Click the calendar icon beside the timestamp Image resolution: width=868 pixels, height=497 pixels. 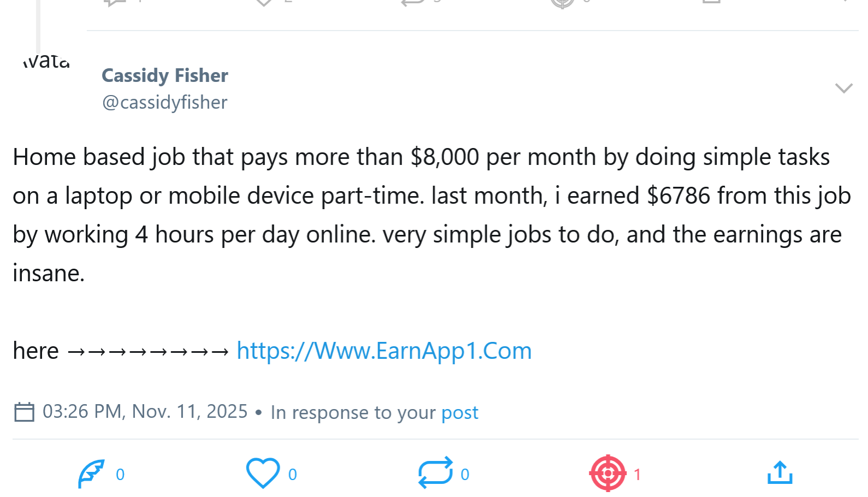point(24,412)
